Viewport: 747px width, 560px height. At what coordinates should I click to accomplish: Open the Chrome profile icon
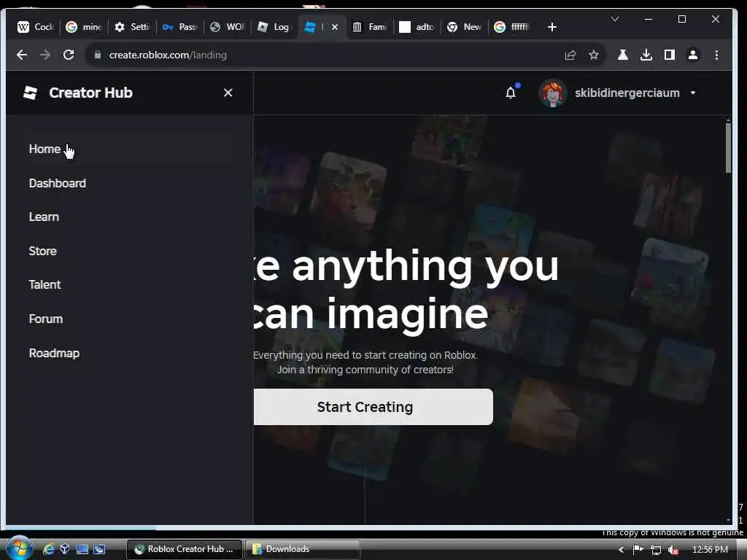693,55
